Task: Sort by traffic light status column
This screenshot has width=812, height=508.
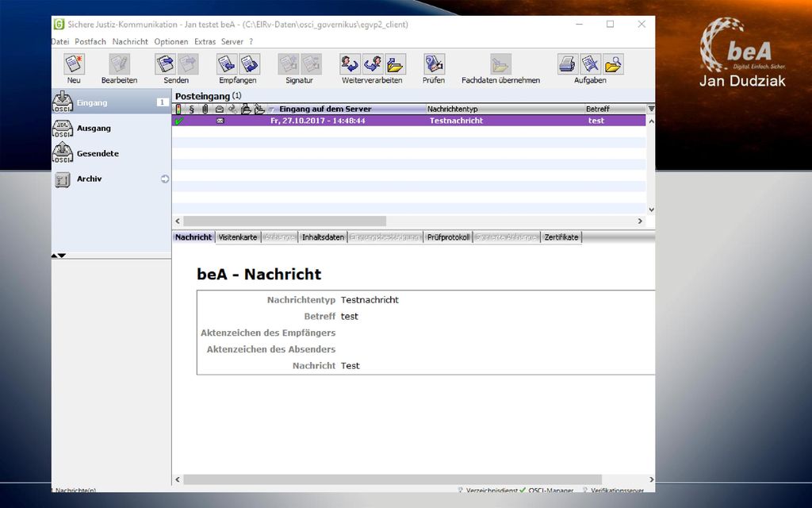Action: pos(178,110)
